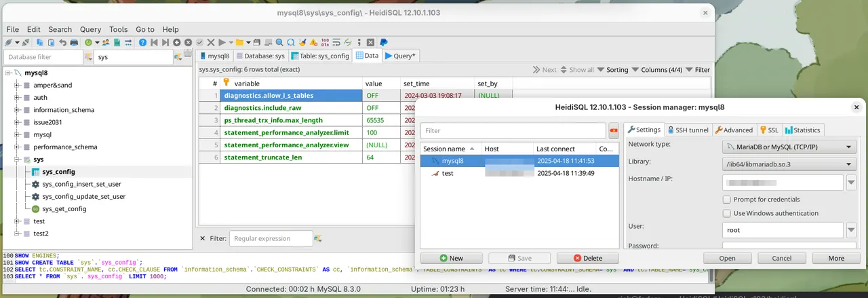This screenshot has width=868, height=298.
Task: Click the cancel editing X toolbar icon
Action: pos(211,42)
